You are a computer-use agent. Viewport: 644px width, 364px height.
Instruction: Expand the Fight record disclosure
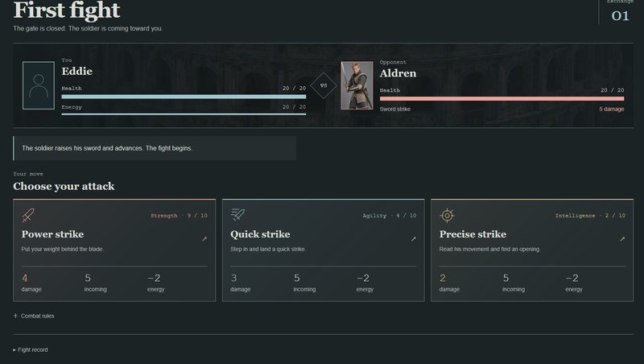tap(31, 350)
